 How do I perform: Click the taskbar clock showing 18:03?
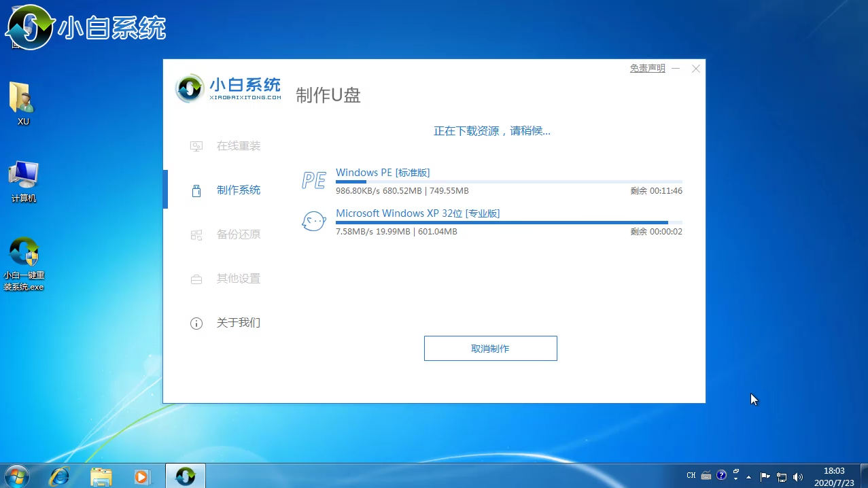[x=833, y=476]
